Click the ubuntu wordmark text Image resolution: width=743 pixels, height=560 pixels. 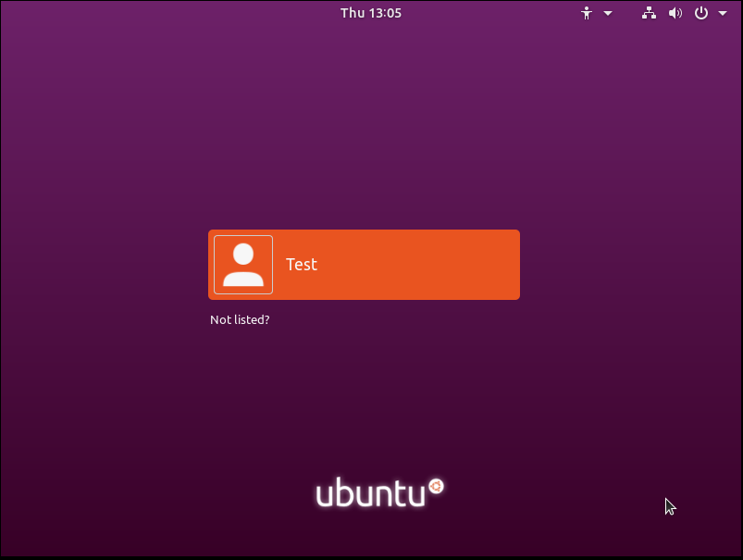click(370, 494)
